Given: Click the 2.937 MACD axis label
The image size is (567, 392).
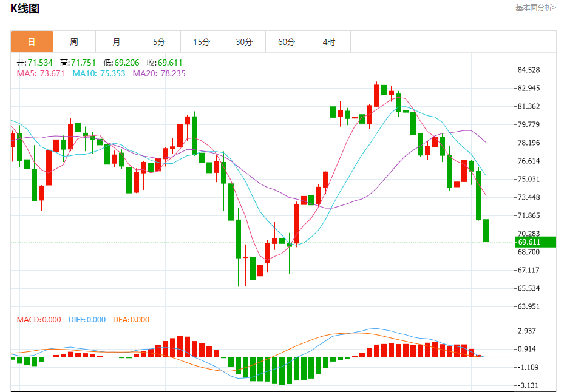Looking at the screenshot, I should tap(527, 331).
